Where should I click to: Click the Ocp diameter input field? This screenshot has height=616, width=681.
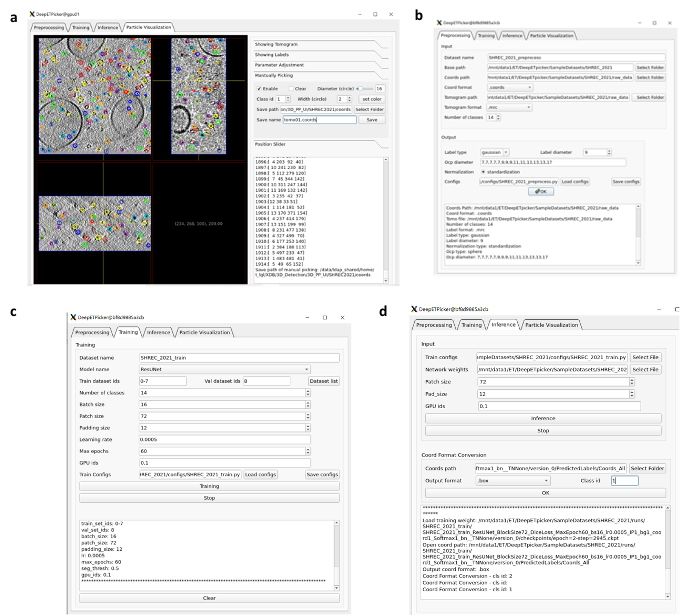[550, 161]
